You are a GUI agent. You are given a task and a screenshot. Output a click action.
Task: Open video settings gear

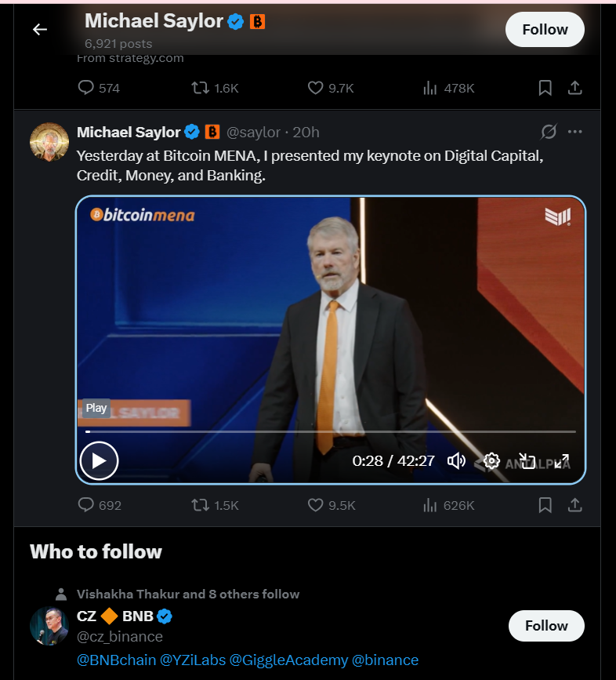click(491, 460)
